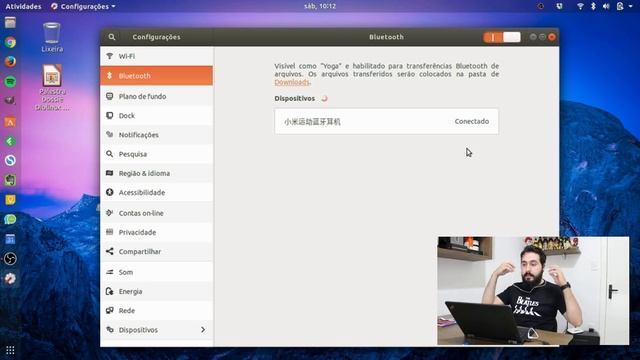The width and height of the screenshot is (640, 360).
Task: Open Configurações settings icon in dock
Action: pos(10,278)
